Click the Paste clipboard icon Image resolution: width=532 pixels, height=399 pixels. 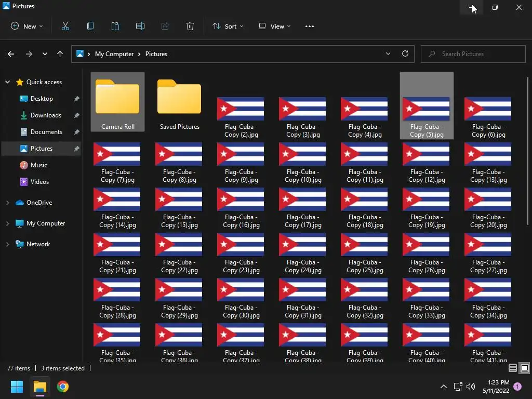point(115,26)
